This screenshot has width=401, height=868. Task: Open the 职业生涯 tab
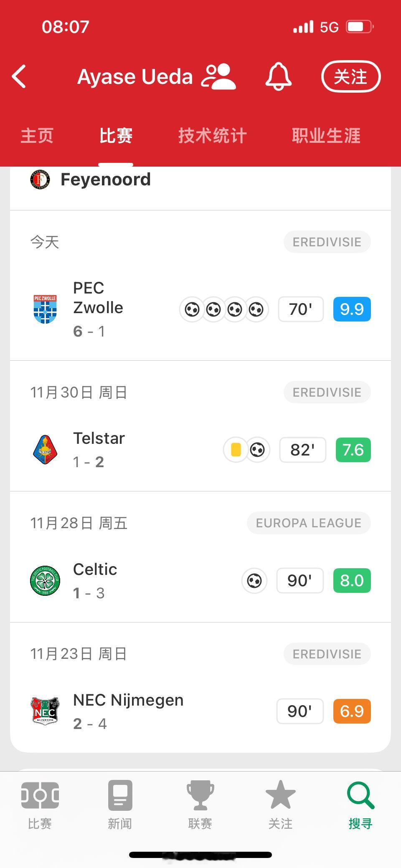pyautogui.click(x=326, y=136)
